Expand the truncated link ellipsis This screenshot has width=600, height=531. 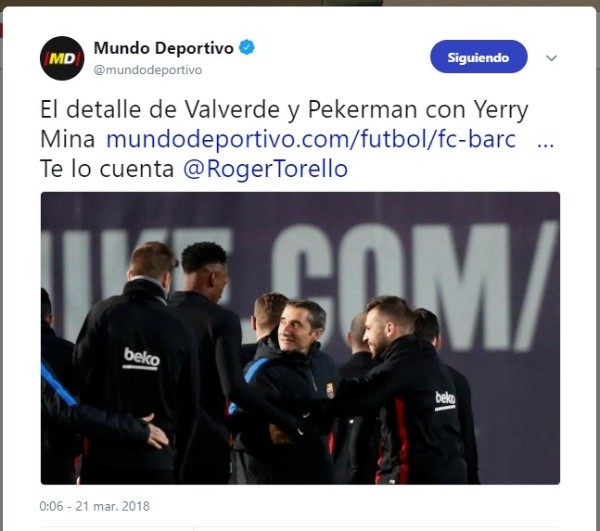click(546, 144)
